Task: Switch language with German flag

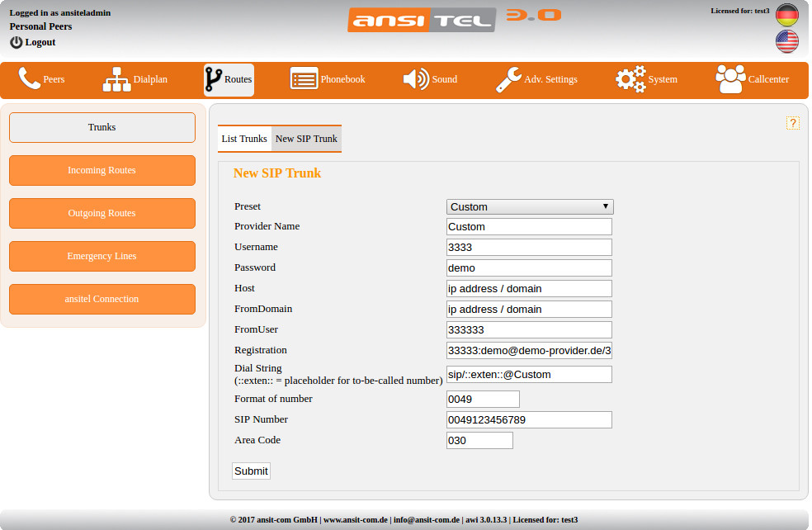Action: (786, 15)
